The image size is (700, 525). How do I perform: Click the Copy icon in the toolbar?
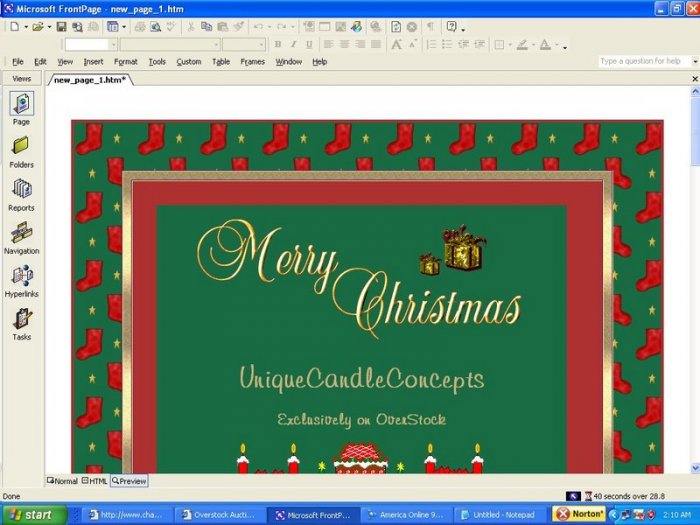[x=206, y=27]
